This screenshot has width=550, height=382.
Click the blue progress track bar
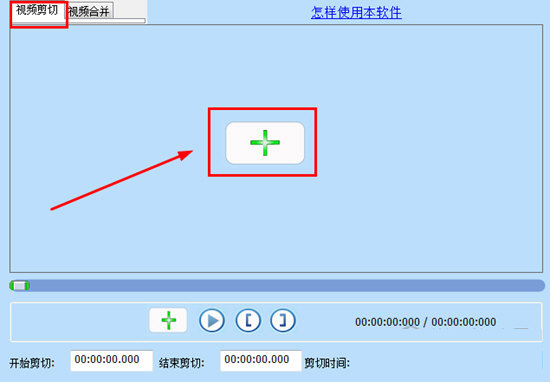277,286
